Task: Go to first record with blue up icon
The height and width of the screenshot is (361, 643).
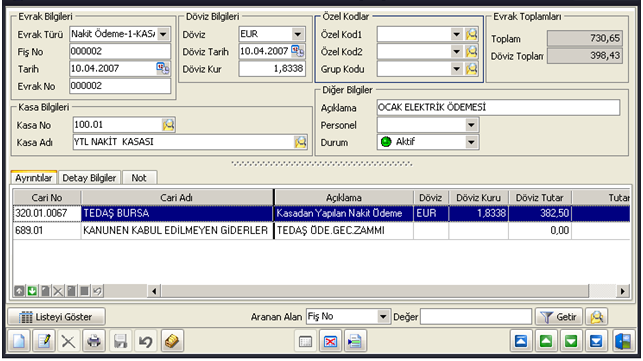Action: pyautogui.click(x=521, y=341)
